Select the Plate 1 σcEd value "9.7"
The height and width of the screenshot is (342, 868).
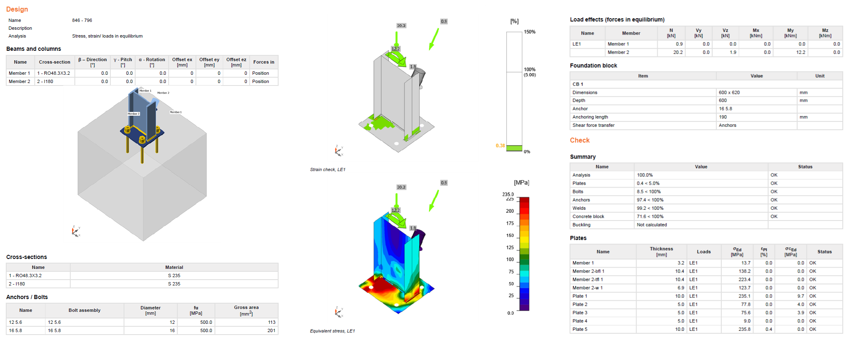click(801, 296)
